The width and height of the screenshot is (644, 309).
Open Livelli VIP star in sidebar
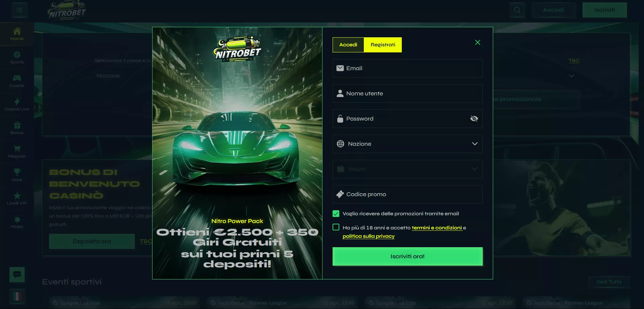click(x=17, y=199)
